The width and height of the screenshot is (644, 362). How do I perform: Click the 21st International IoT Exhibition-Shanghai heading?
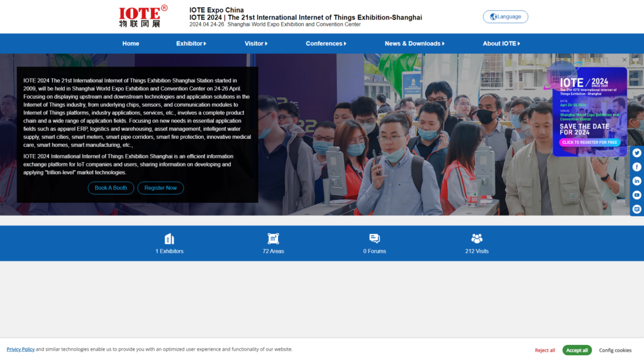[x=306, y=17]
